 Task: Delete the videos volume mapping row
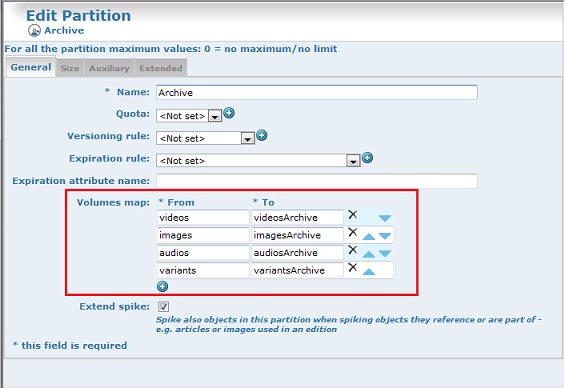click(x=353, y=215)
